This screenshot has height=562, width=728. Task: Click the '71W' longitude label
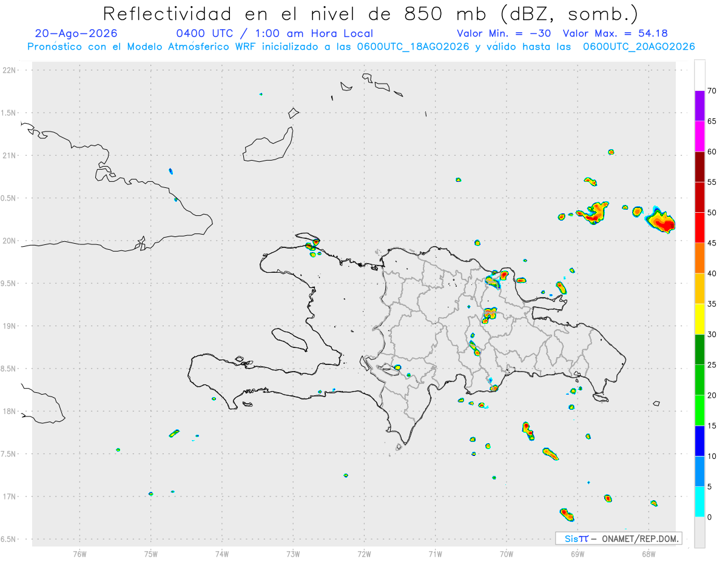point(435,553)
